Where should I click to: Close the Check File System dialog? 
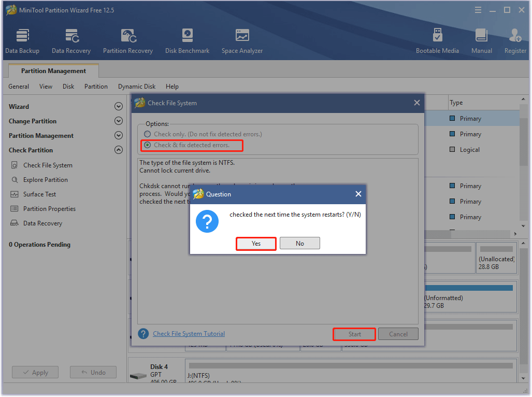click(417, 103)
